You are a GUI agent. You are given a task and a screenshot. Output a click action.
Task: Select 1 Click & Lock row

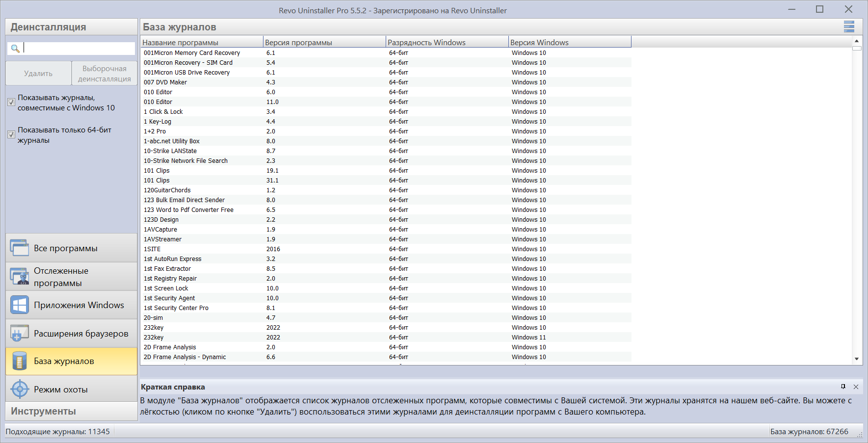(386, 112)
